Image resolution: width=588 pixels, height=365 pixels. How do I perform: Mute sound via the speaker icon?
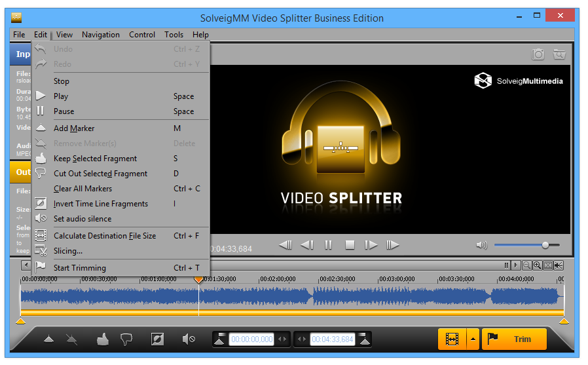point(481,245)
